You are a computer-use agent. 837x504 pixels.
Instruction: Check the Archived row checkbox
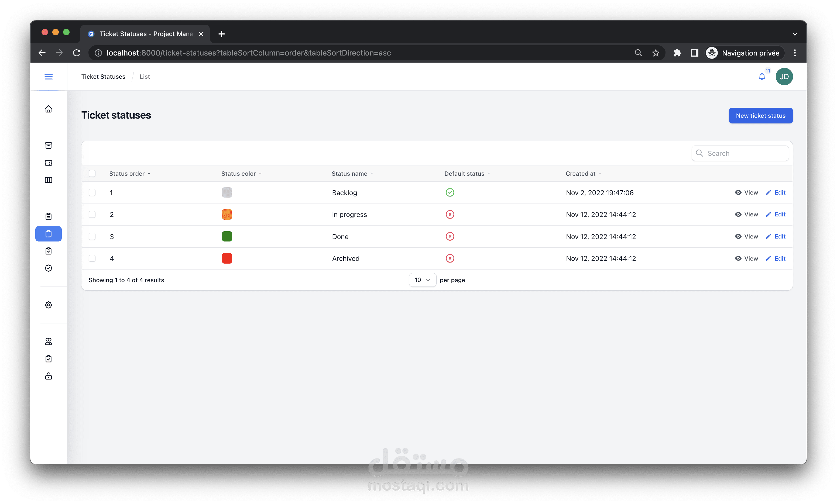(92, 258)
